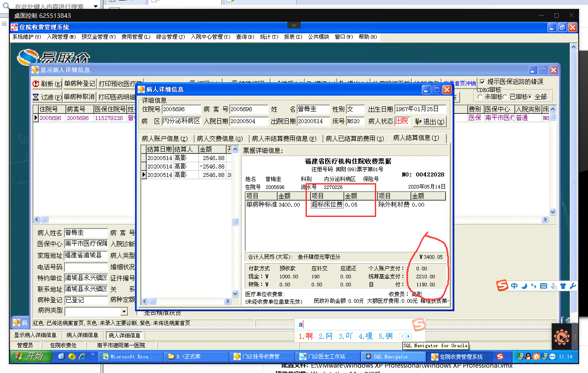
Task: Click 住院收费管理系统 taskbar item
Action: click(x=460, y=357)
